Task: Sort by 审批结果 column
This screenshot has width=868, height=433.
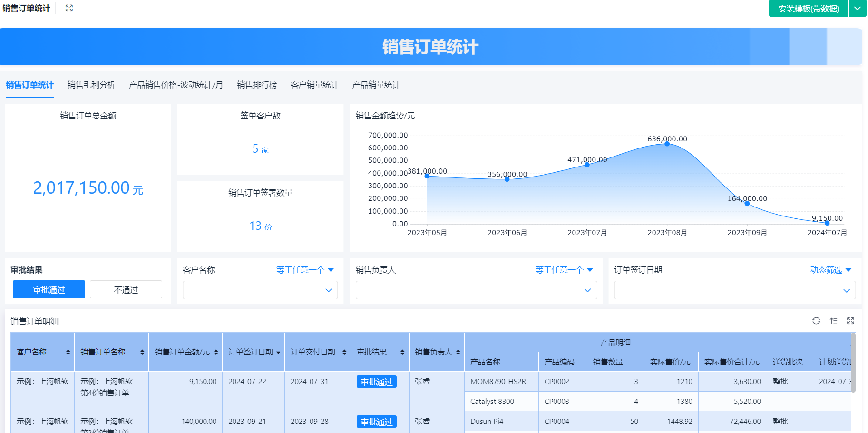Action: [402, 352]
